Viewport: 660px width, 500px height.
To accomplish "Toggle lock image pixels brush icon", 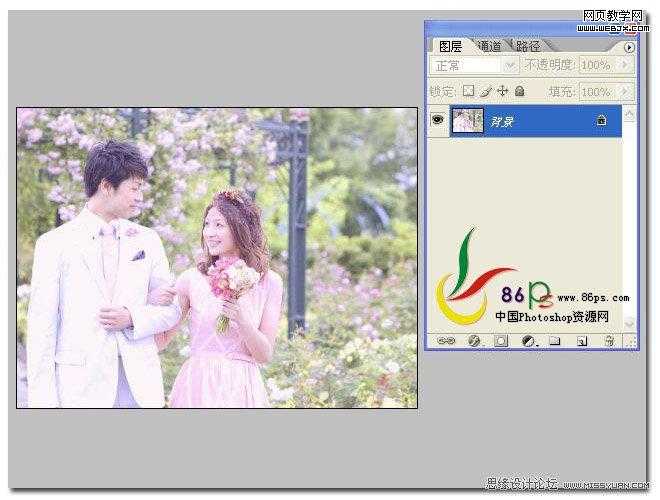I will (x=486, y=91).
